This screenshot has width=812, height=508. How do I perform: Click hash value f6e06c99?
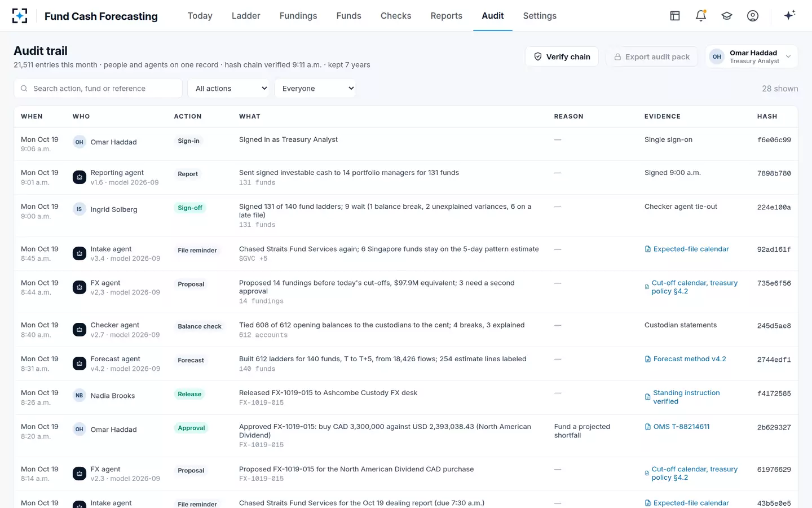(774, 140)
